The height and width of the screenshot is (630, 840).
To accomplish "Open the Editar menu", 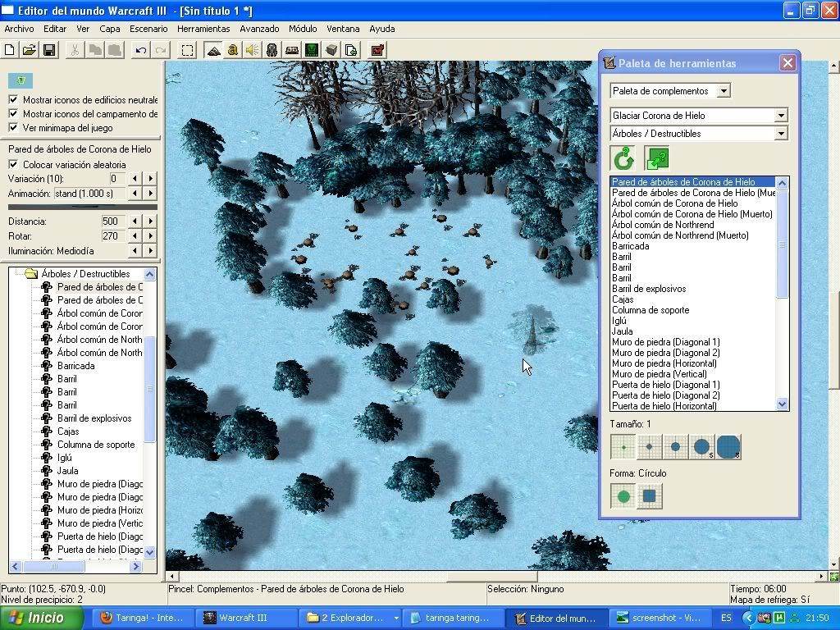I will coord(55,29).
